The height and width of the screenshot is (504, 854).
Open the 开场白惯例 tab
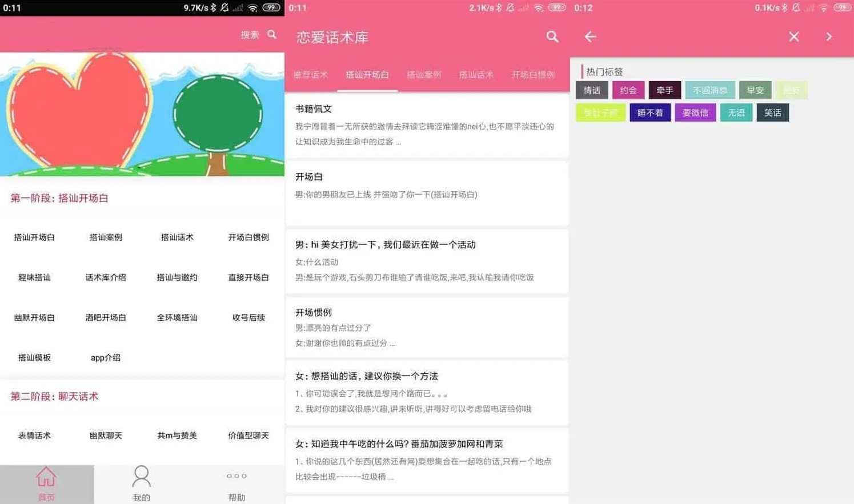click(x=532, y=74)
